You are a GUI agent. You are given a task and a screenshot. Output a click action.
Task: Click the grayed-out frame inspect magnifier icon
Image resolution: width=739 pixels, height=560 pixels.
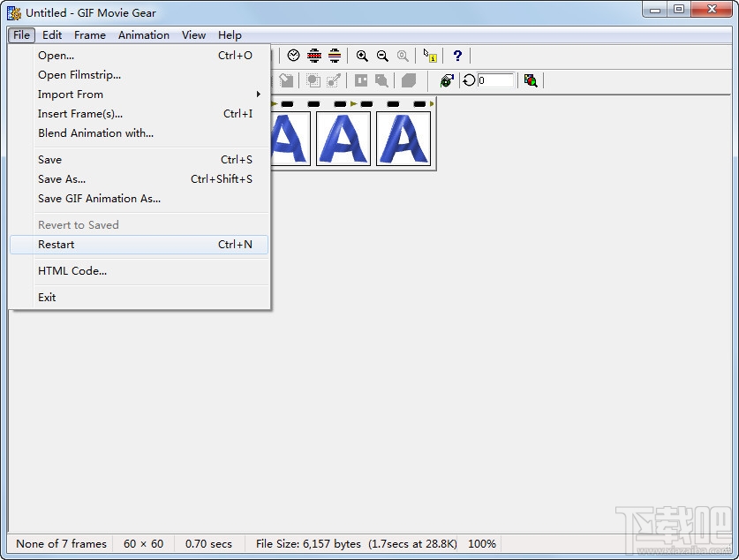click(x=381, y=80)
